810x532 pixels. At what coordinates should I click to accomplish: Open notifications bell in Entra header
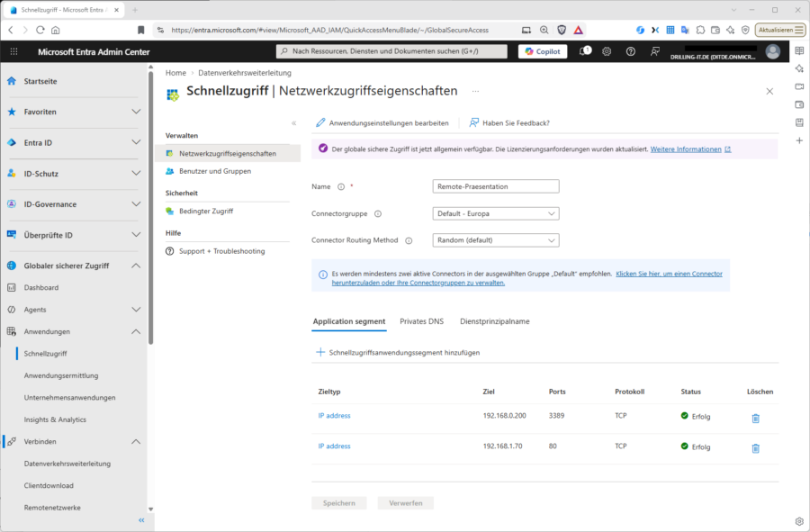(585, 51)
